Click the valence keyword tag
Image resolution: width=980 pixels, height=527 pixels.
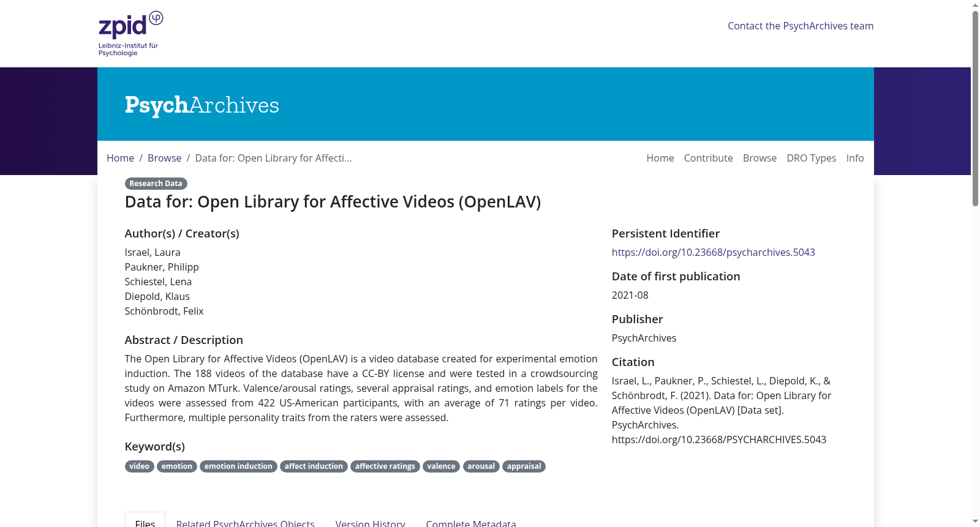click(441, 466)
